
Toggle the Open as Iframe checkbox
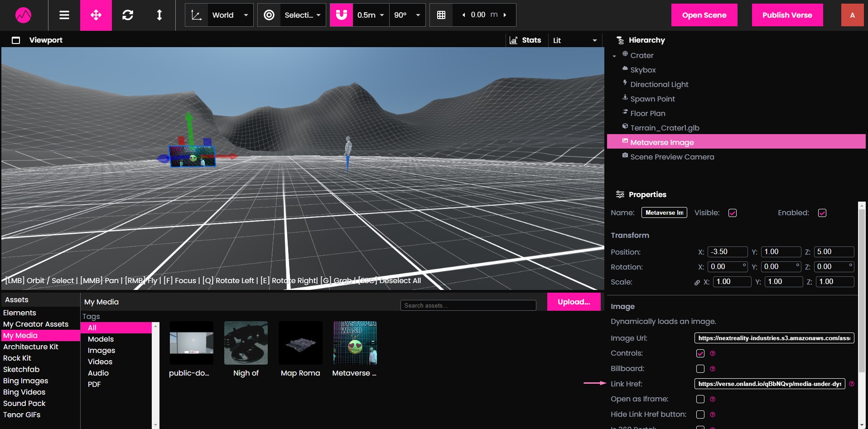(x=700, y=399)
